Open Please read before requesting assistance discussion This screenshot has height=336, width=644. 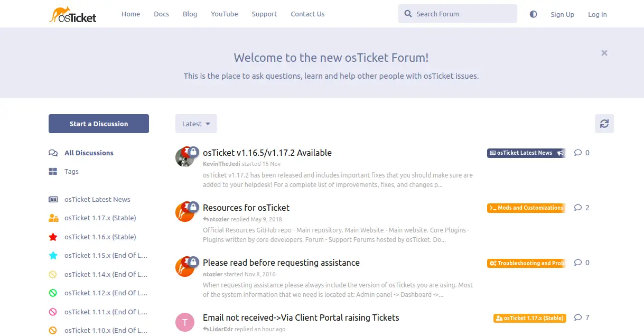(281, 263)
